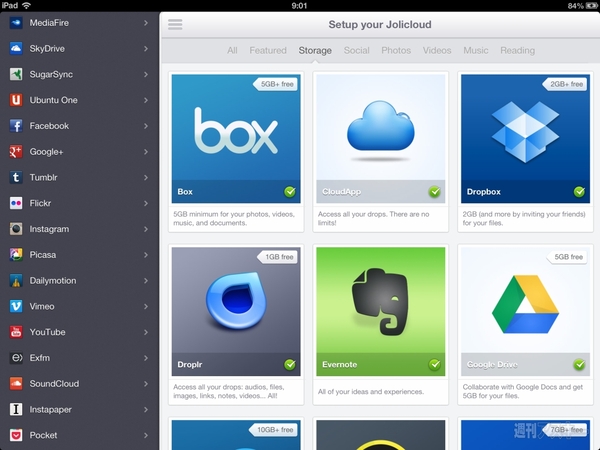Tap the status bar clock 9:01

pos(299,5)
